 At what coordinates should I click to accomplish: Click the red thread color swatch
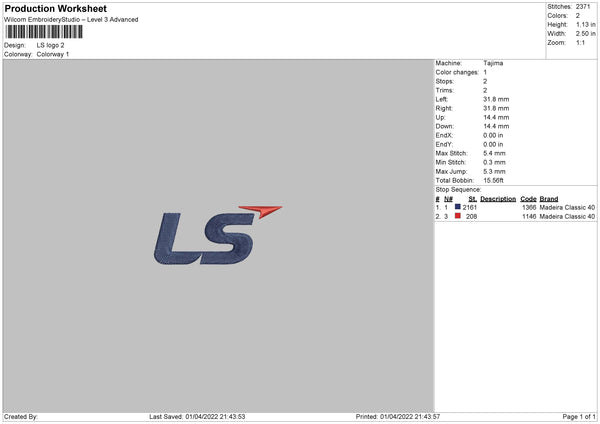coord(457,216)
